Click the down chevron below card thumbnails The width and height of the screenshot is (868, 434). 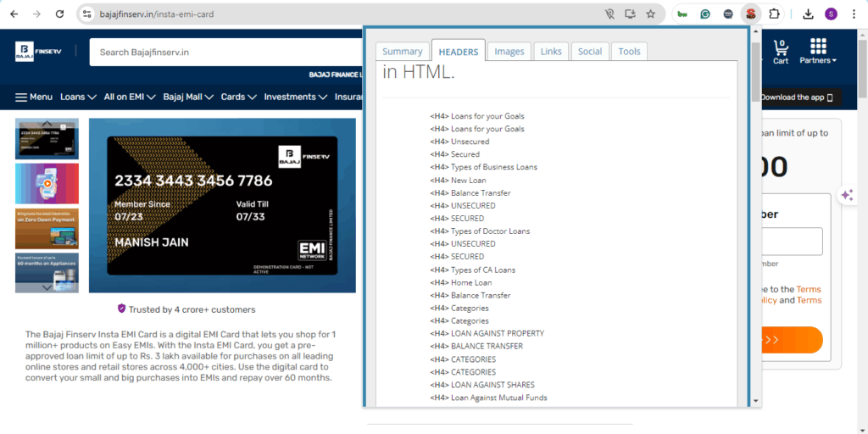point(47,288)
